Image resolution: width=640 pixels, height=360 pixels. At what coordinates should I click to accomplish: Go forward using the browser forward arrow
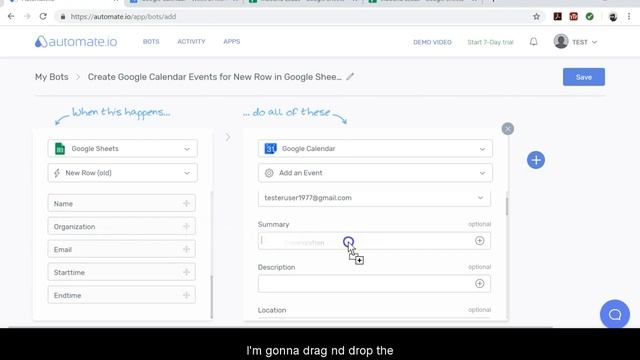point(27,17)
